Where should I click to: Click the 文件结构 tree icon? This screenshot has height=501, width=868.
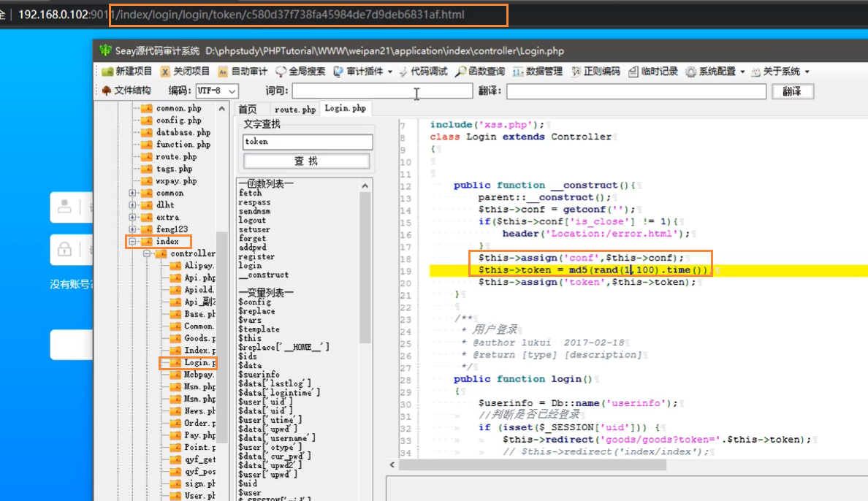[x=107, y=91]
